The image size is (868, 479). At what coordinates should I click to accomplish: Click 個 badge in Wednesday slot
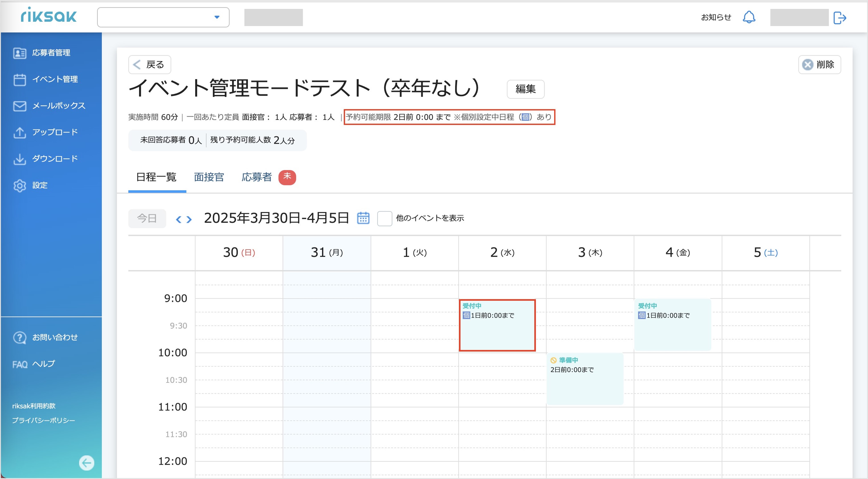pos(466,315)
